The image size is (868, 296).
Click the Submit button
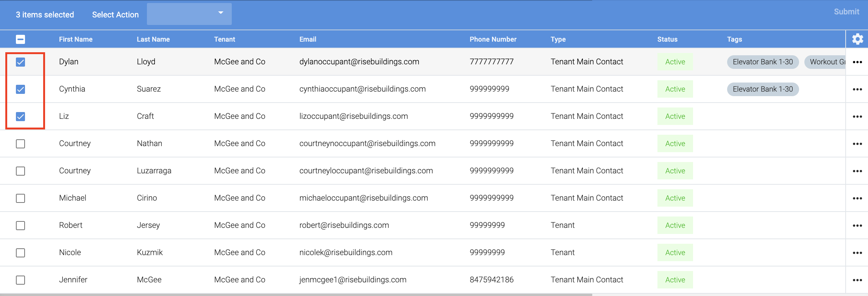pos(846,12)
